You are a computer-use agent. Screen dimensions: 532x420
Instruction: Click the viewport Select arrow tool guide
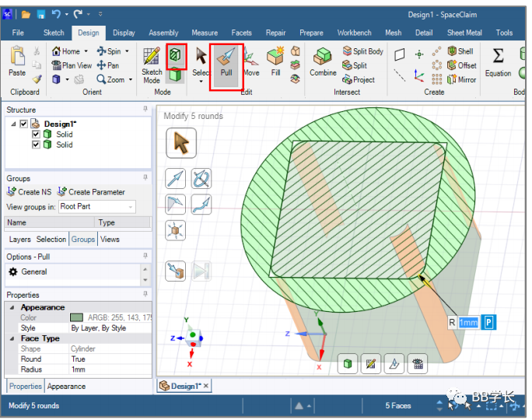(181, 143)
